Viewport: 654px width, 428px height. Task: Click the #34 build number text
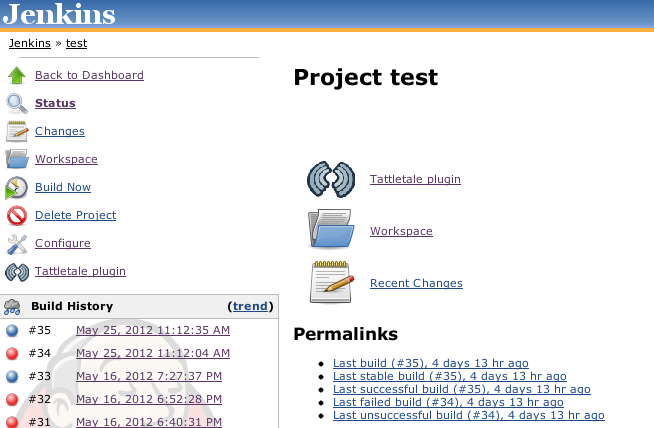40,353
